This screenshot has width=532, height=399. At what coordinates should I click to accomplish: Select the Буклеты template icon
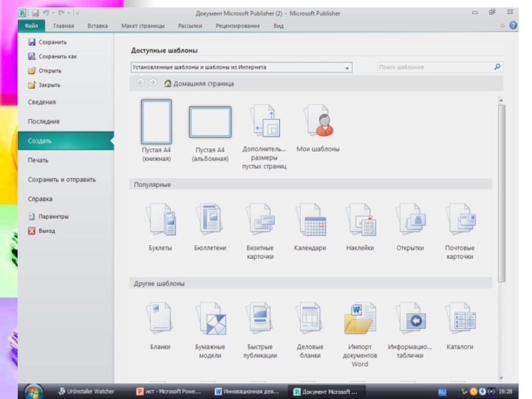pyautogui.click(x=160, y=220)
